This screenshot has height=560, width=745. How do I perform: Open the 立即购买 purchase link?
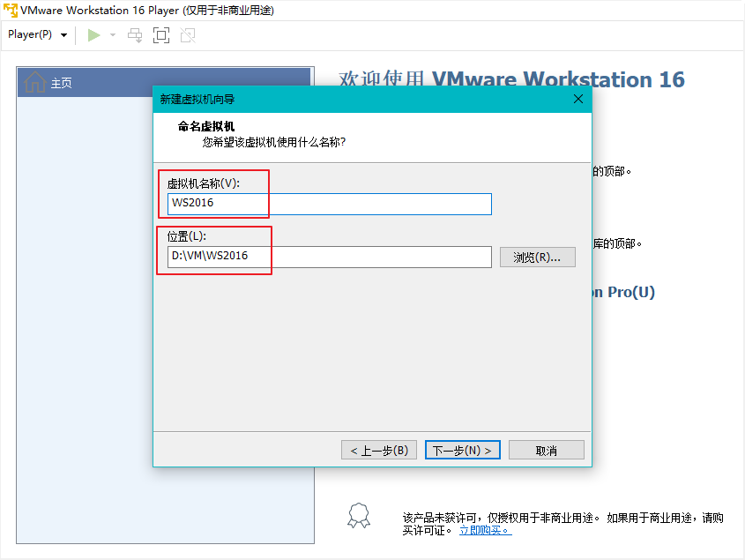click(485, 530)
